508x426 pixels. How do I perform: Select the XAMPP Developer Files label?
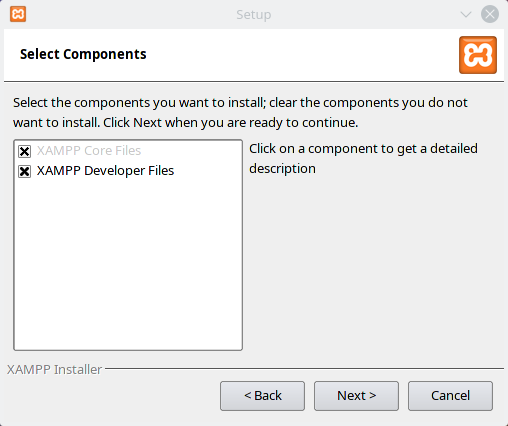[105, 171]
